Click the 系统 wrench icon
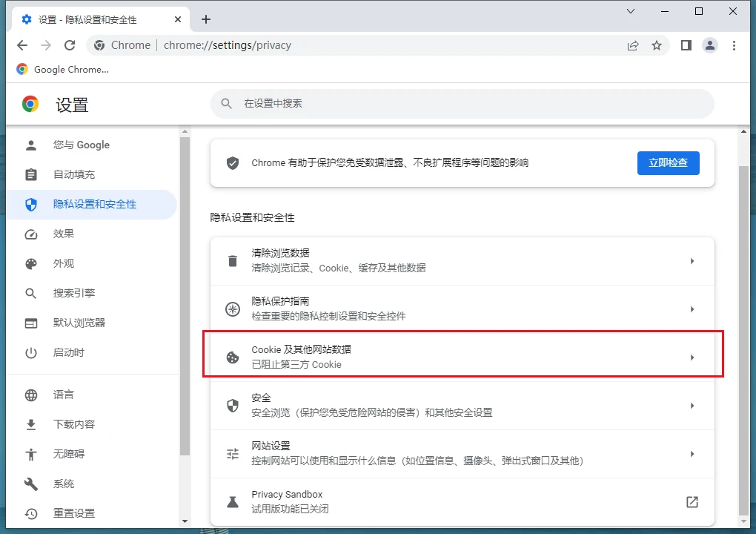The image size is (756, 534). coord(31,484)
